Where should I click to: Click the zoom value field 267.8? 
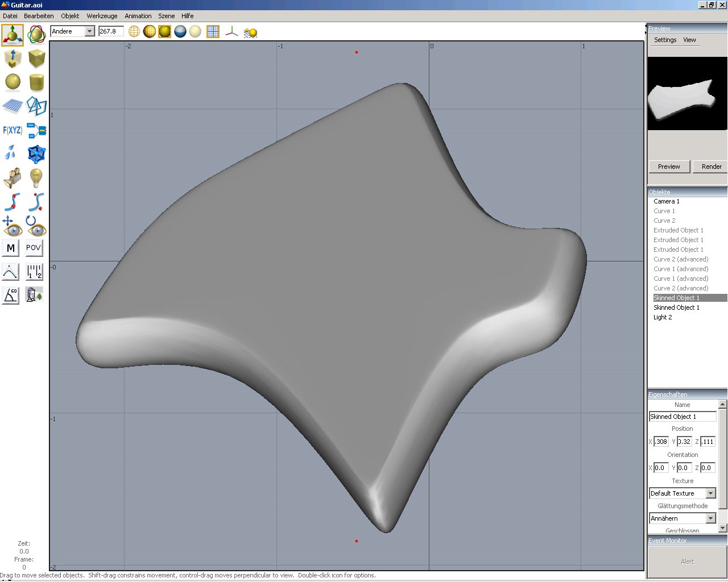tap(111, 31)
